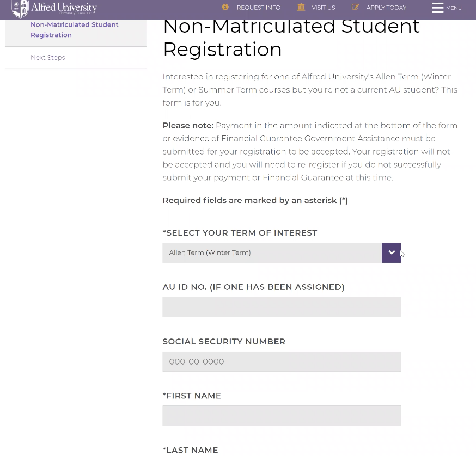Focus the AU ID No. input field
Image resolution: width=476 pixels, height=456 pixels.
(x=282, y=307)
